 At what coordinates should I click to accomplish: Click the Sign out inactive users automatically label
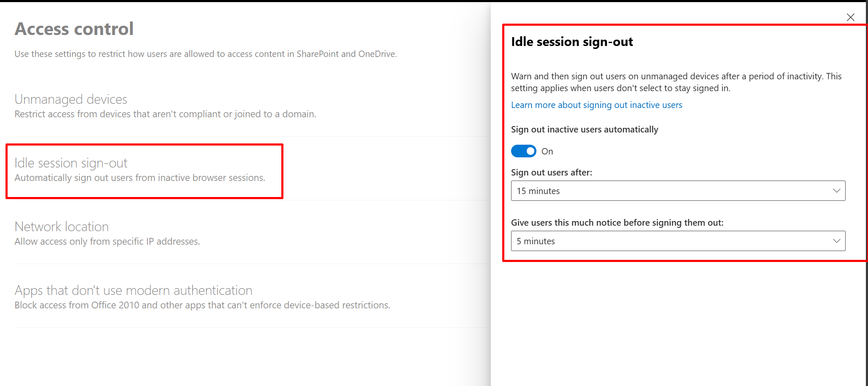coord(585,130)
